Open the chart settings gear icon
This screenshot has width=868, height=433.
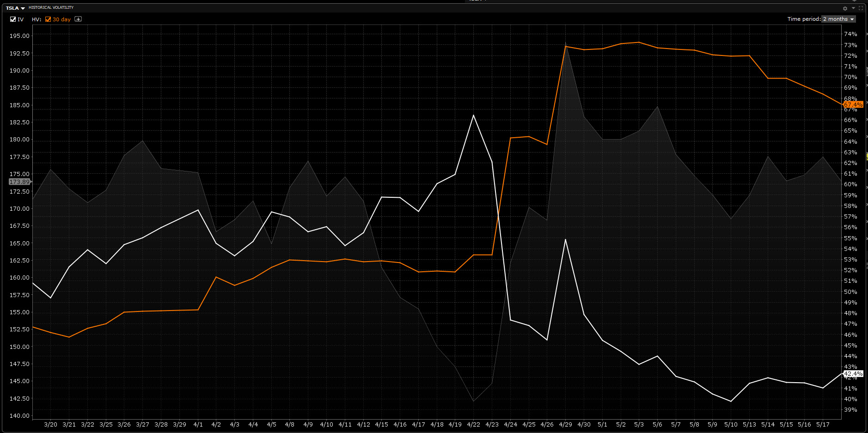[x=845, y=8]
